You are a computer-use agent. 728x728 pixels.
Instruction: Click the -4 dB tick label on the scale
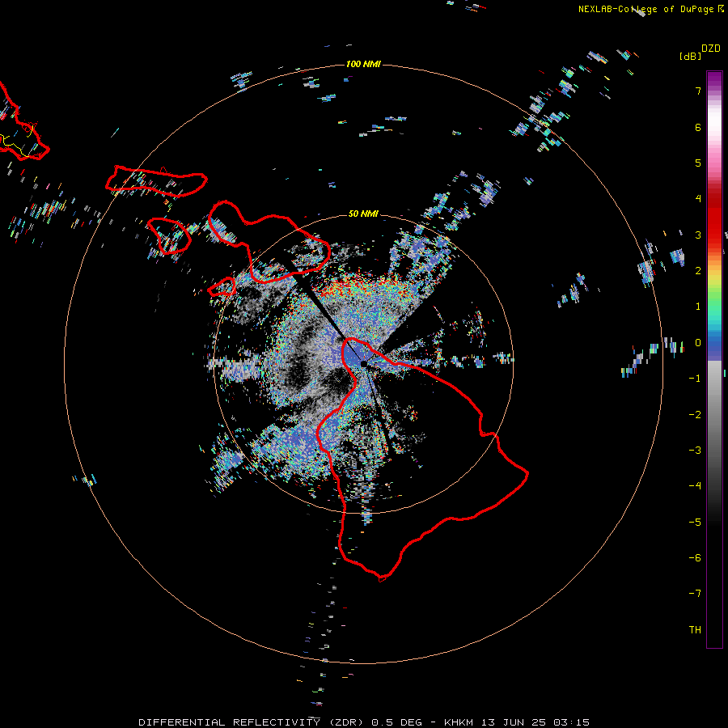[x=695, y=486]
